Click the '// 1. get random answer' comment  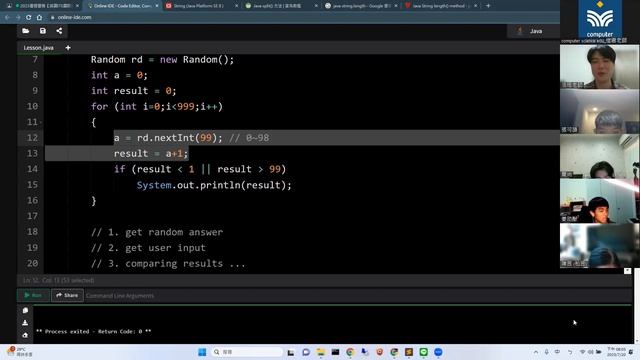(x=157, y=232)
